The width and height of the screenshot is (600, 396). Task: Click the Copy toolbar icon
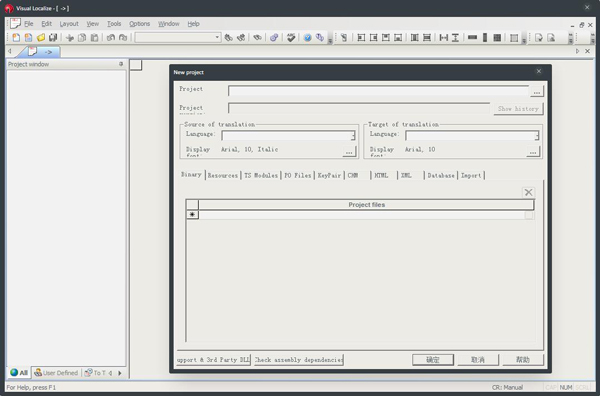82,37
